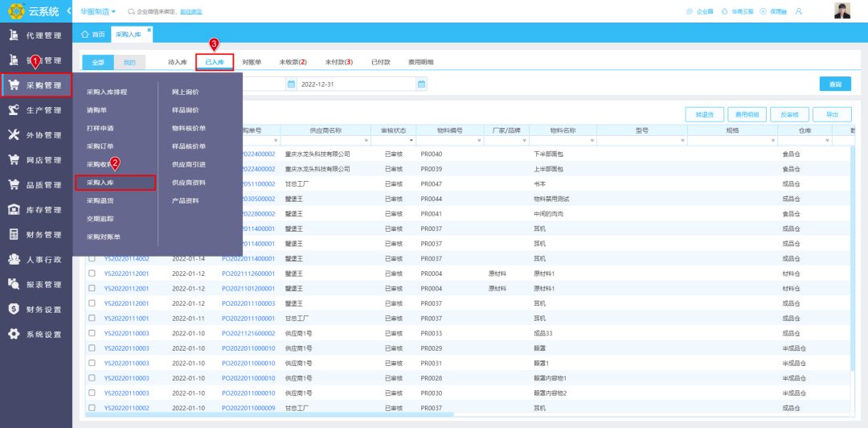868x428 pixels.
Task: Select the 外协管理 wrench icon
Action: (x=14, y=135)
